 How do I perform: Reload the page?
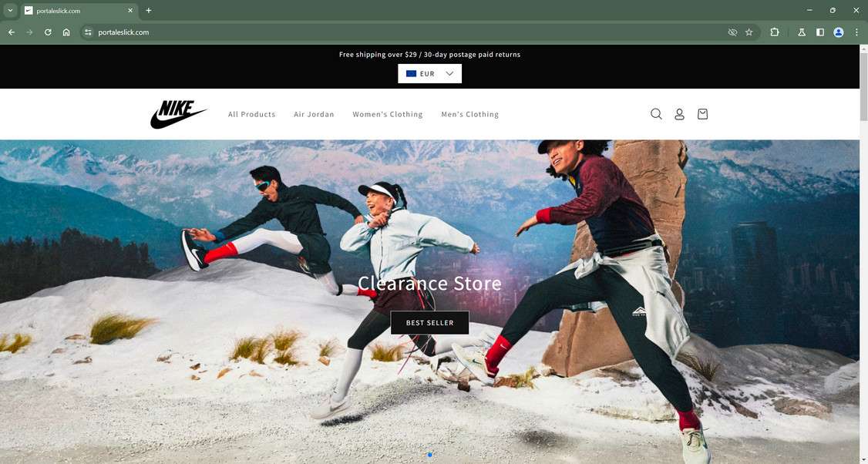coord(47,32)
